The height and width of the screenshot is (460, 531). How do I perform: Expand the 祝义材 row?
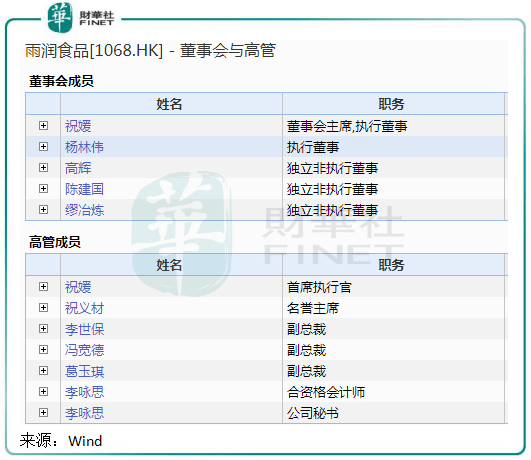coord(43,308)
